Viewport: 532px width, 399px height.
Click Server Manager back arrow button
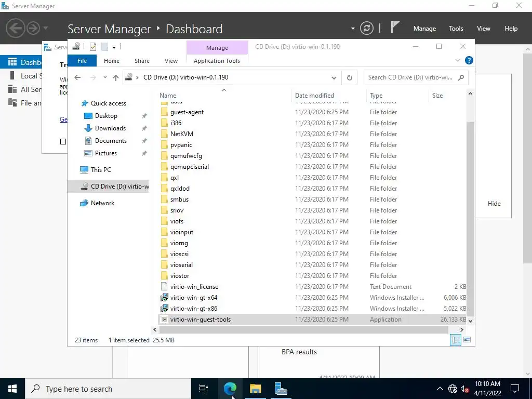[15, 28]
